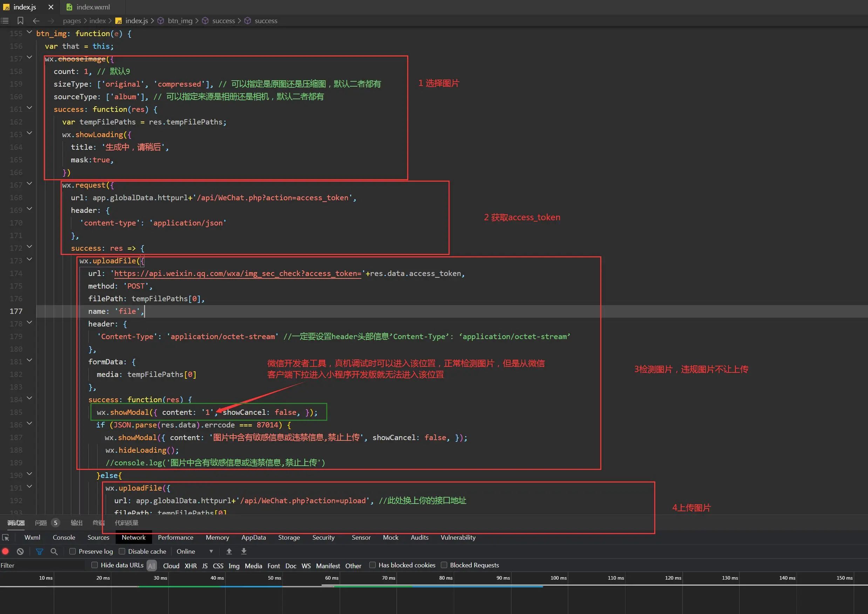This screenshot has height=614, width=868.
Task: Select the Img request type filter
Action: (234, 566)
